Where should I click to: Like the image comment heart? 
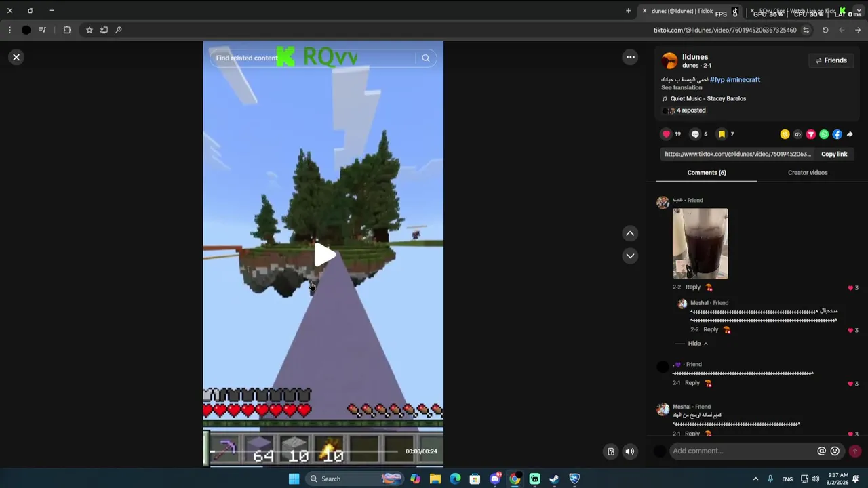click(x=850, y=288)
